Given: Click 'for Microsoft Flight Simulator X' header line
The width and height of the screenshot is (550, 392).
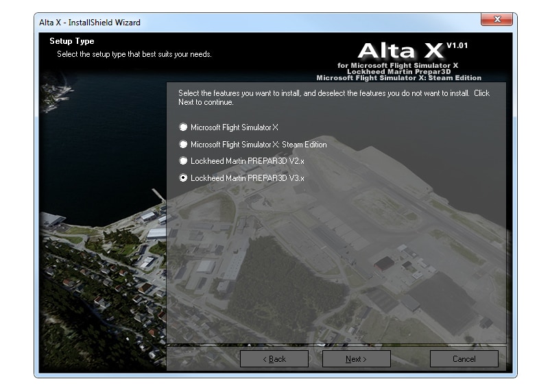Looking at the screenshot, I should tap(398, 65).
